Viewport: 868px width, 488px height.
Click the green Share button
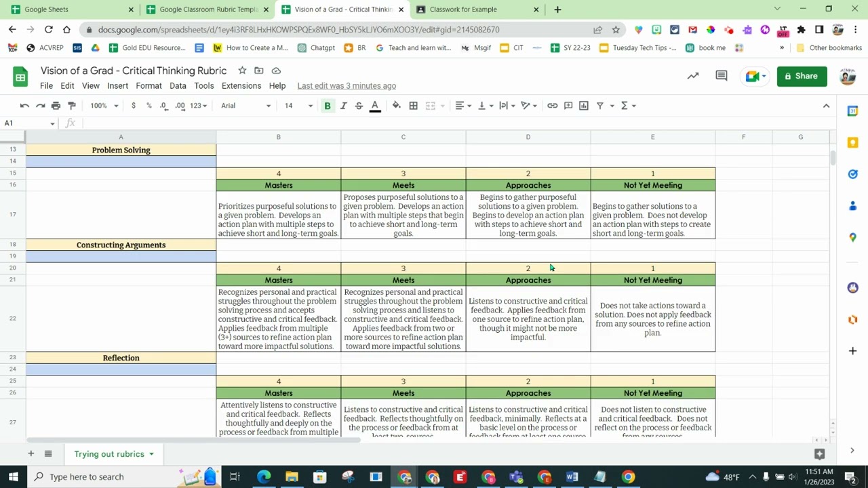pos(802,76)
